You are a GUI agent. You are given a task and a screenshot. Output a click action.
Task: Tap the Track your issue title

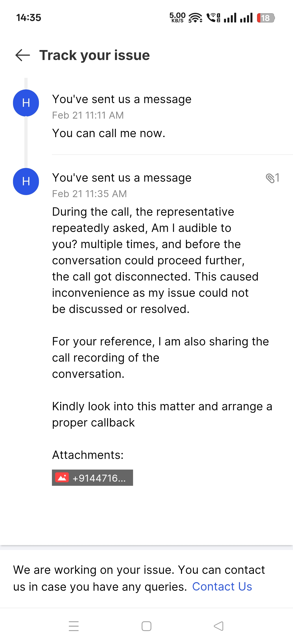pos(95,55)
